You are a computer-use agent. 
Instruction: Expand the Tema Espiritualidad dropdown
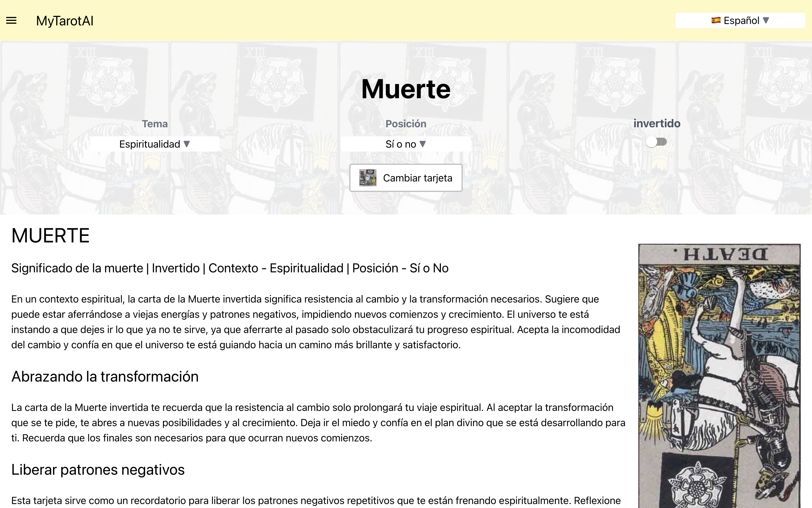coord(155,144)
